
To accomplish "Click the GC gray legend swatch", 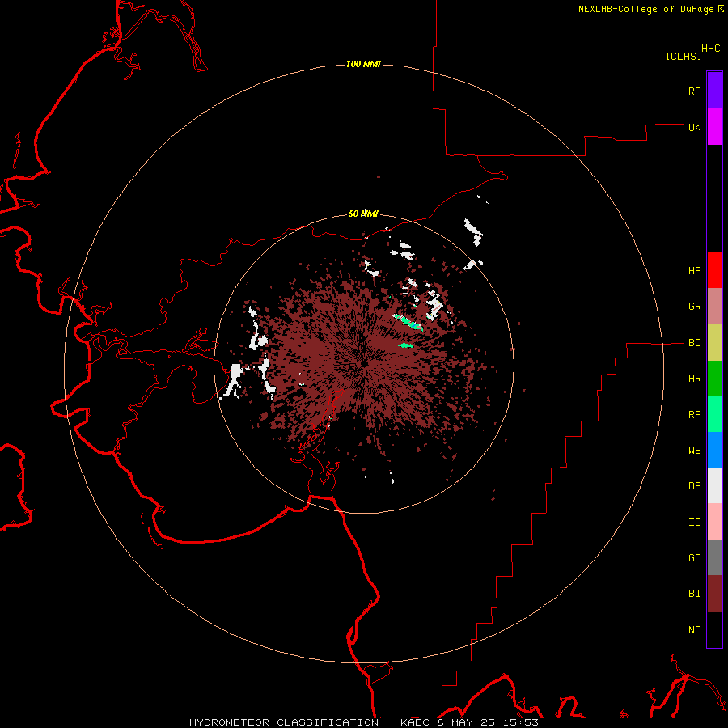I will click(x=714, y=557).
